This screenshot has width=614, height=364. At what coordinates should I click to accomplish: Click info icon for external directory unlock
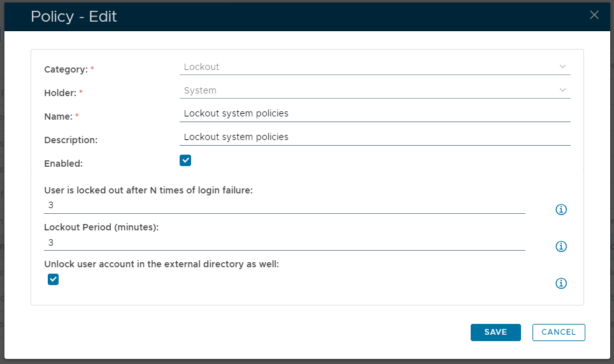point(561,283)
